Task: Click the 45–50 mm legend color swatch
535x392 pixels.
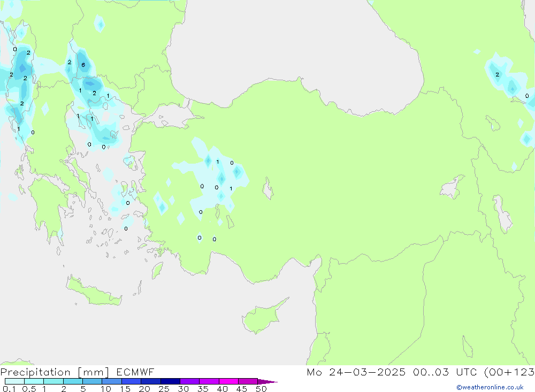Action: (x=248, y=381)
